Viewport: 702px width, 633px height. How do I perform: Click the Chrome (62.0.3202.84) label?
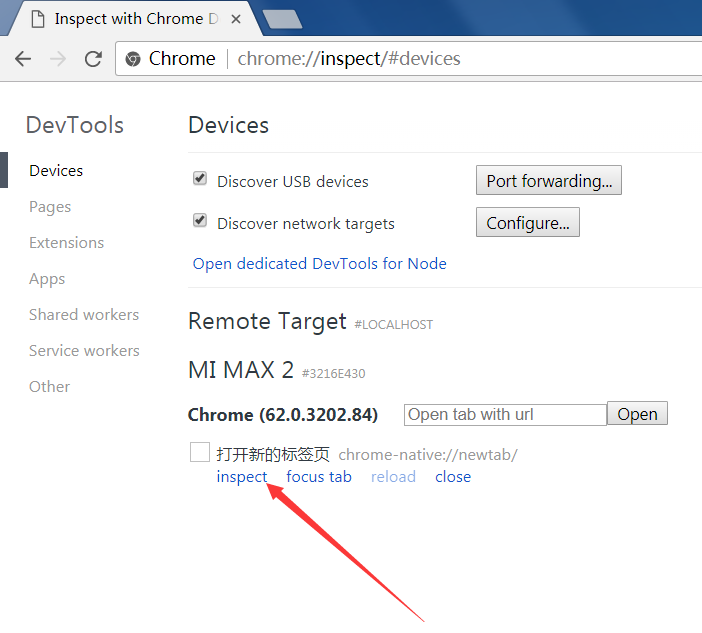click(283, 415)
